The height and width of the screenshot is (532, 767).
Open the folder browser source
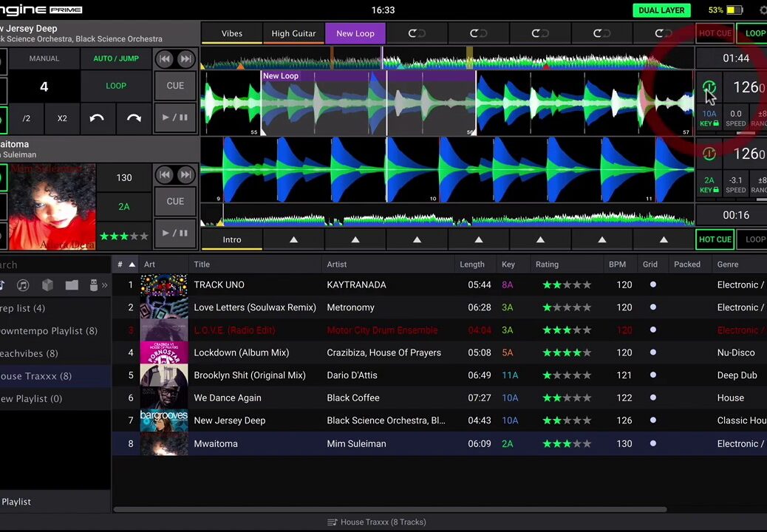pos(72,285)
